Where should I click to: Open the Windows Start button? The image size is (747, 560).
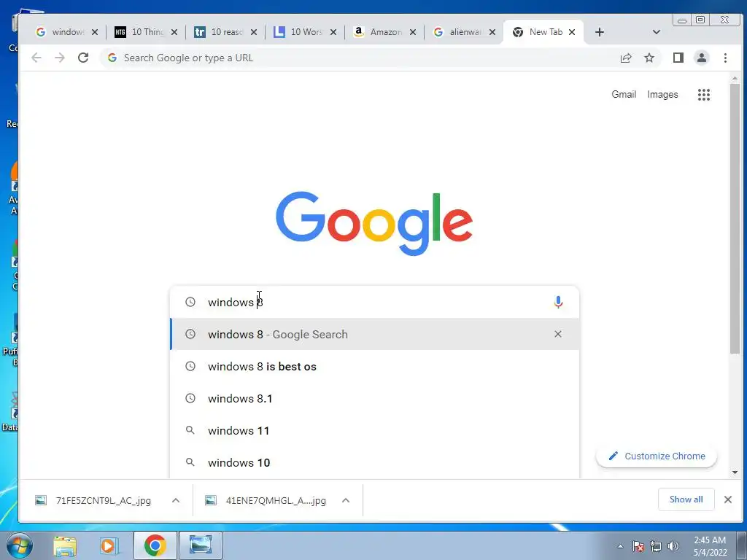(19, 545)
